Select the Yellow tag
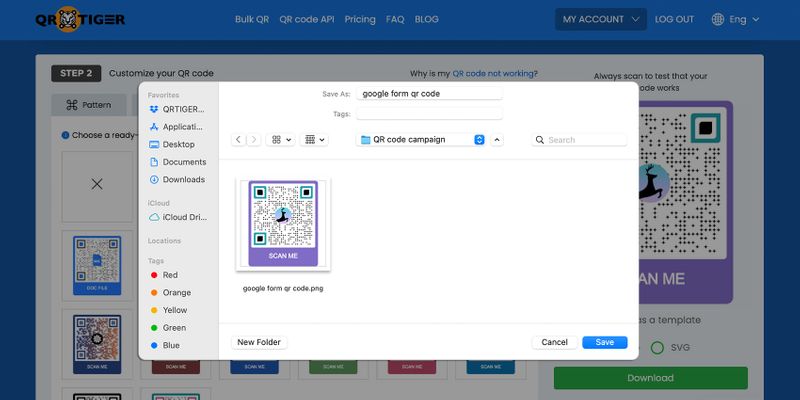 169,310
